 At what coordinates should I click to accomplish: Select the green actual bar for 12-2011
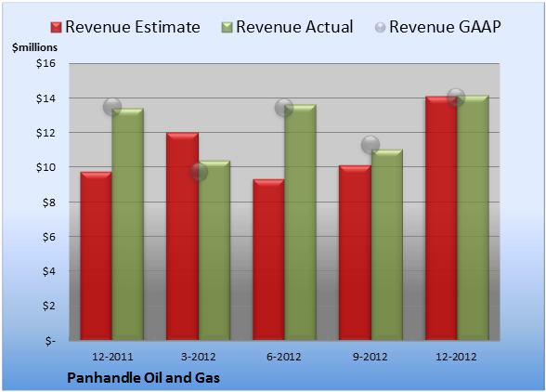point(128,224)
